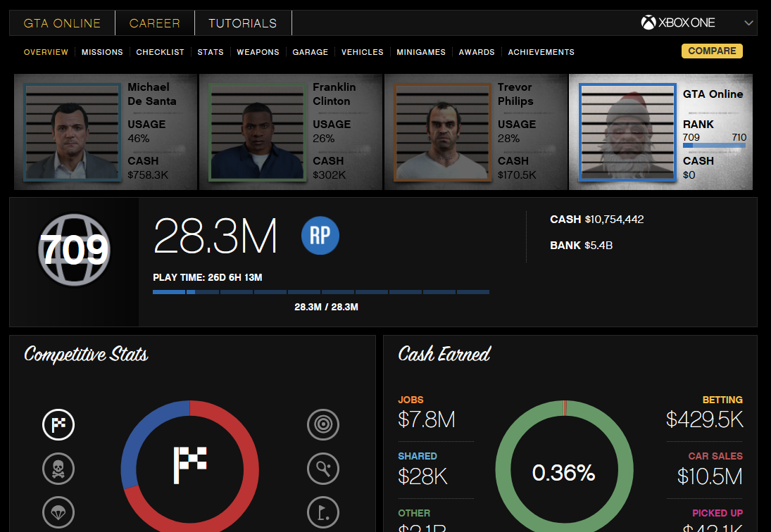Click the rank 709 globe icon
Viewport: 771px width, 532px height.
pos(74,250)
